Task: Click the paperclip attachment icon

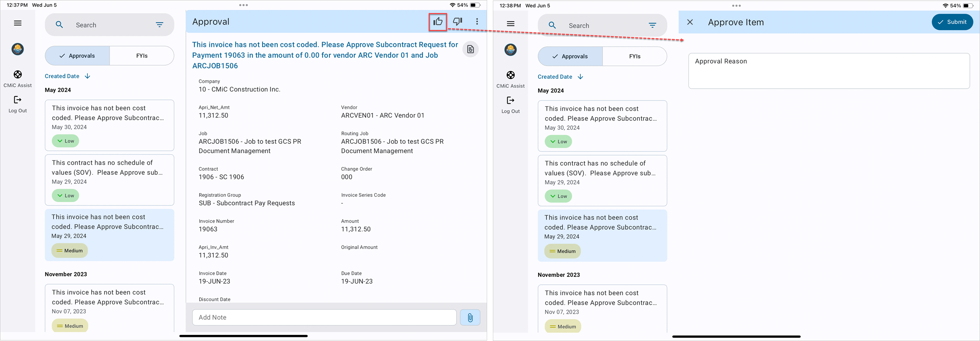Action: click(x=470, y=317)
